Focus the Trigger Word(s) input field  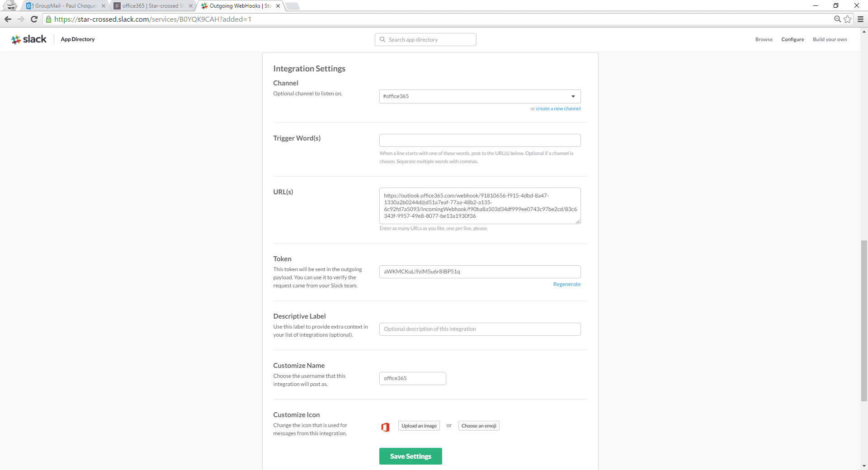click(480, 140)
